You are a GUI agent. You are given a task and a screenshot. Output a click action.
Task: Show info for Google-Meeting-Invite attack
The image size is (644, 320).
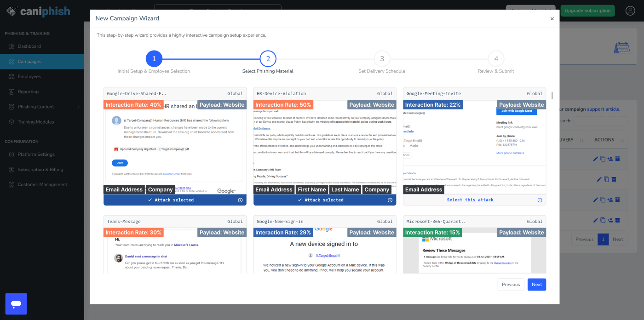540,200
